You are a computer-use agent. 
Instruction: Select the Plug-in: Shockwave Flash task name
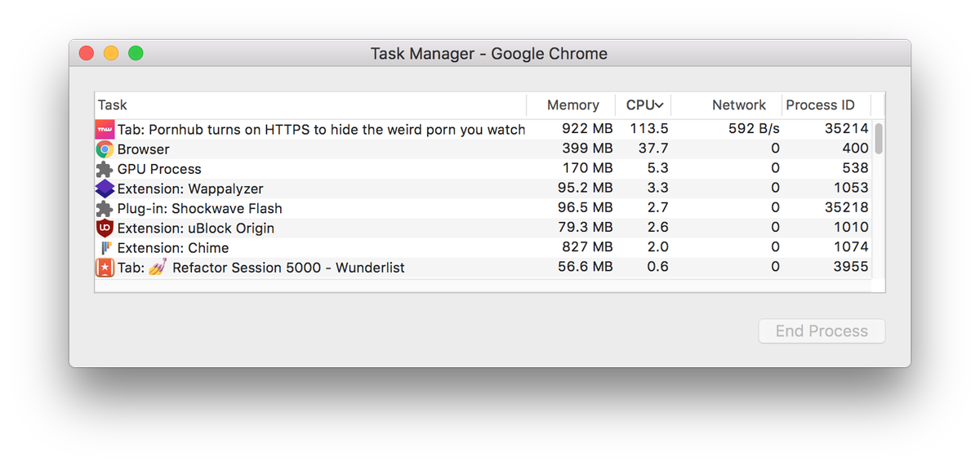click(199, 208)
